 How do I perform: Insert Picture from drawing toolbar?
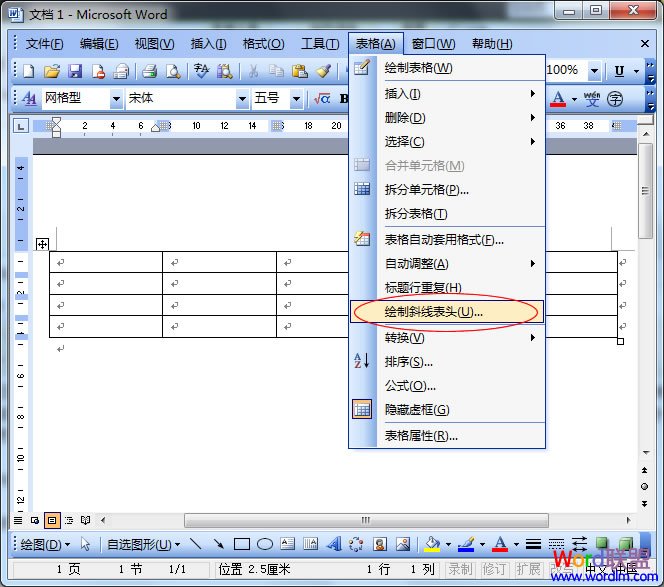click(x=403, y=544)
